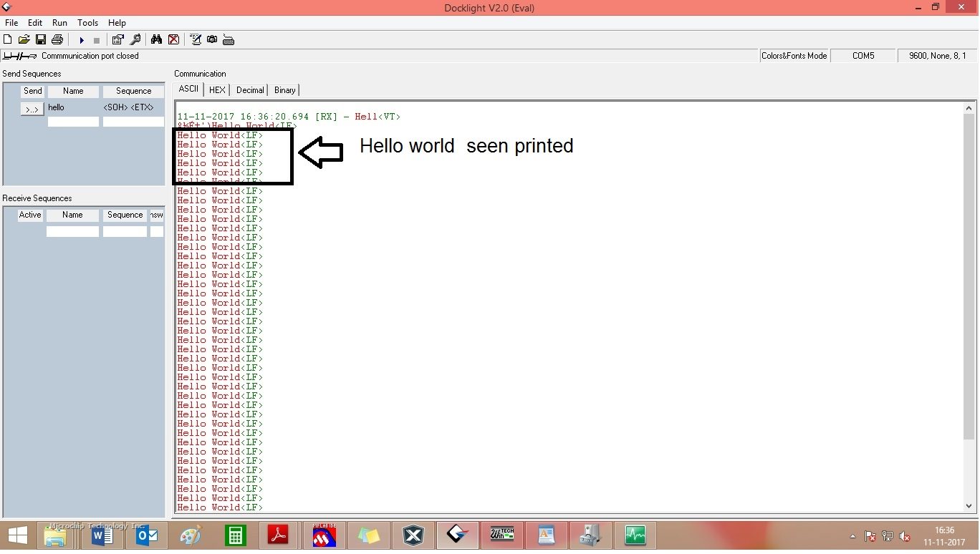Click the COM5 port status field
Viewport: 980px width, 554px height.
[863, 56]
